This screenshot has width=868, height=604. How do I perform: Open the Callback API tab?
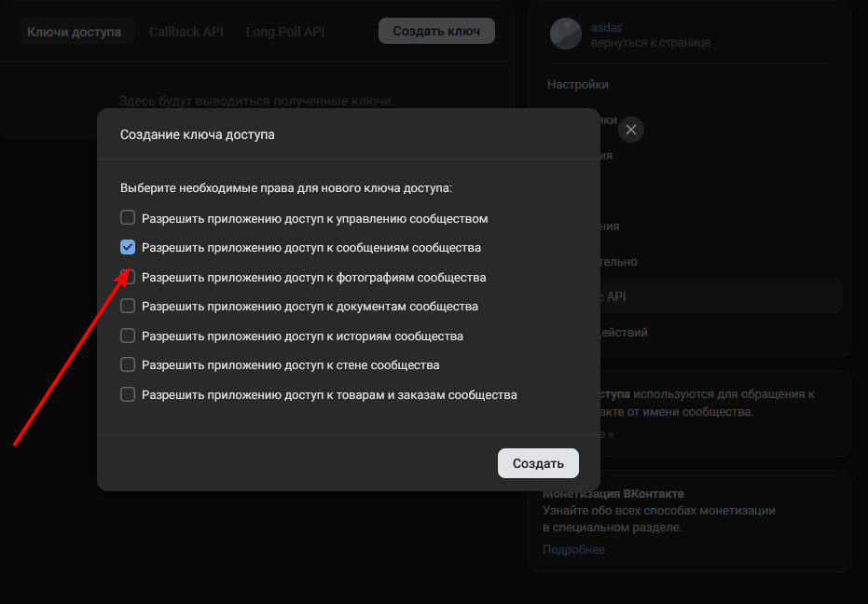click(186, 32)
